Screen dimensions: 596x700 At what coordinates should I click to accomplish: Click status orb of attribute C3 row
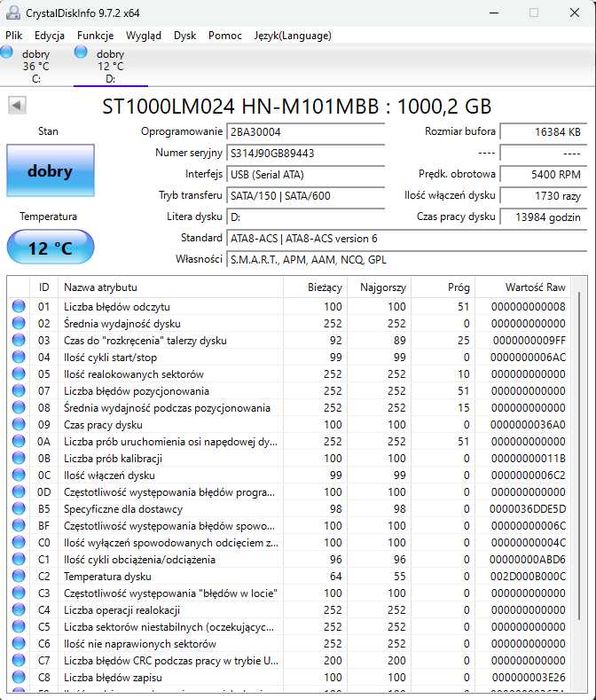click(x=18, y=593)
